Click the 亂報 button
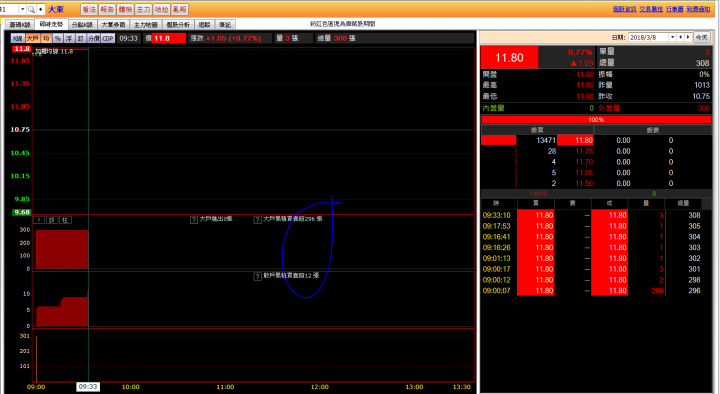This screenshot has height=394, width=720. click(180, 9)
